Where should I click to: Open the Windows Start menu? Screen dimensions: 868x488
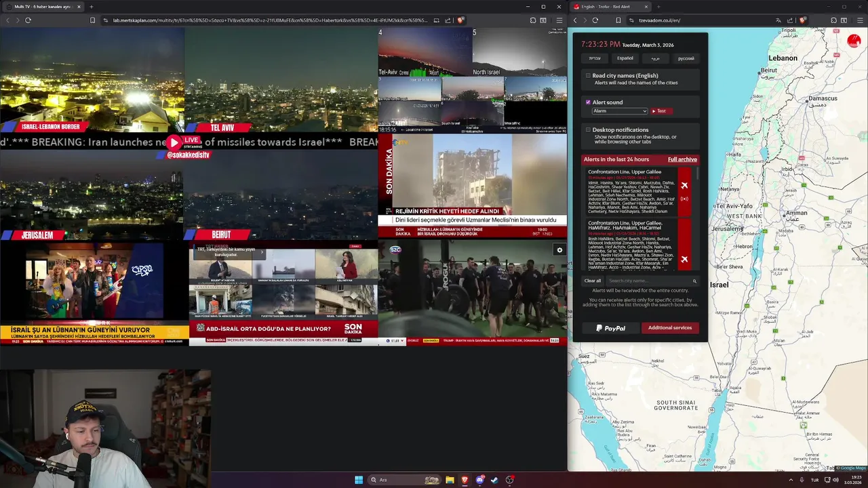coord(359,480)
